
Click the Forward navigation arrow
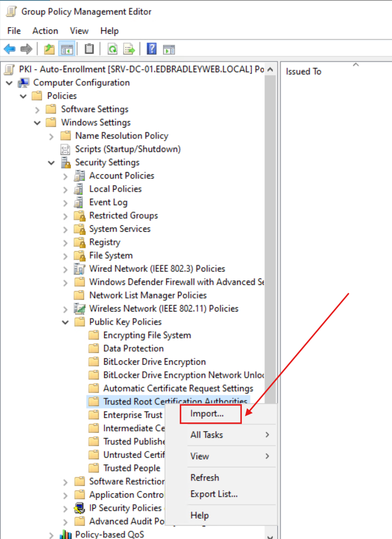click(x=25, y=49)
